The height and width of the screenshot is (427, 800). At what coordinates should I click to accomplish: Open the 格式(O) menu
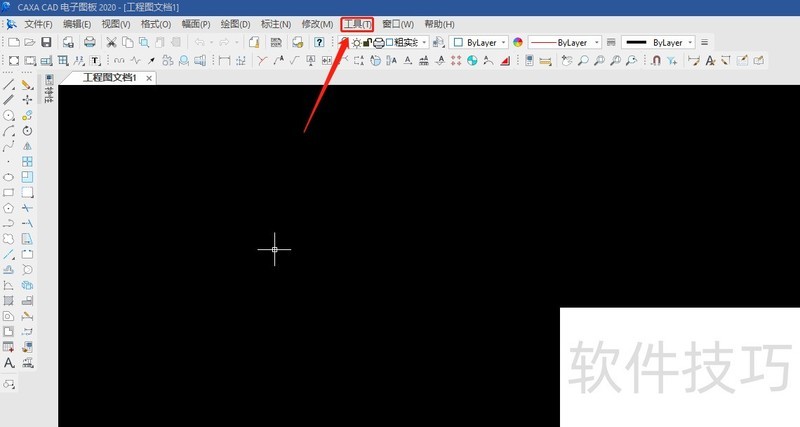(156, 24)
